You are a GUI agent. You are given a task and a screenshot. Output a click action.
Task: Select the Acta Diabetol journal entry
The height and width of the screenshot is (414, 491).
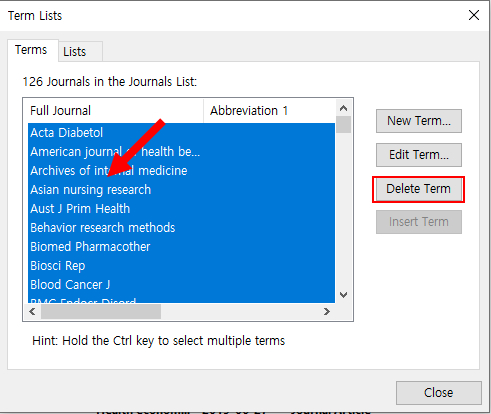181,133
